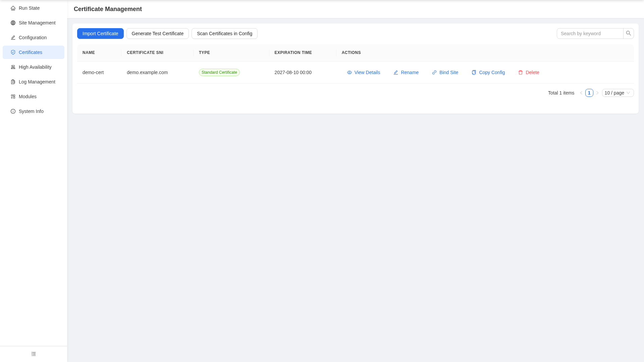Click the link icon beside Bind Site

click(434, 72)
